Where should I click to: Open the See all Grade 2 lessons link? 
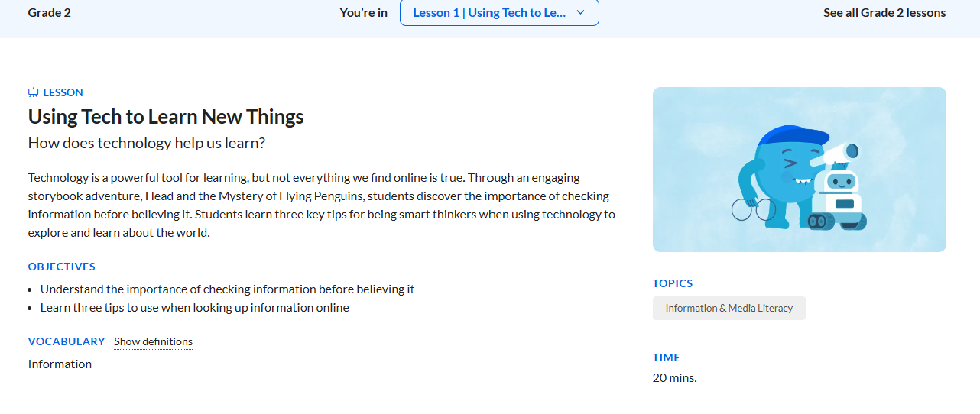pos(884,13)
